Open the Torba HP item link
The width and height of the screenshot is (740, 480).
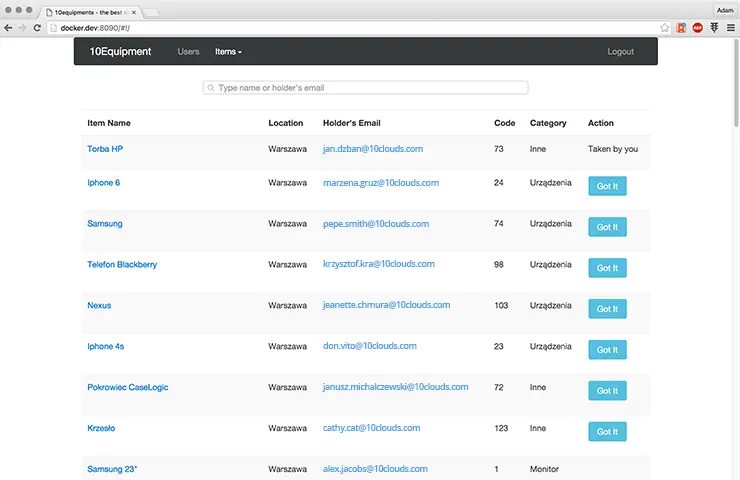pos(105,149)
